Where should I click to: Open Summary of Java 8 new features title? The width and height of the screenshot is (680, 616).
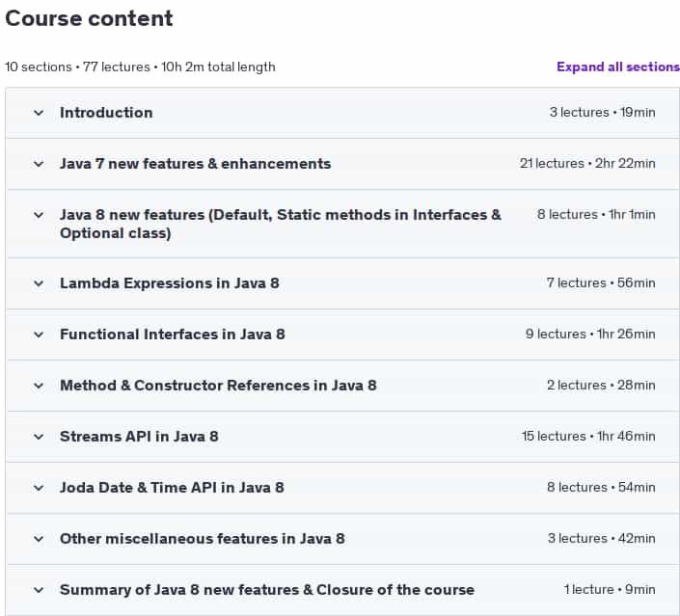[x=267, y=590]
